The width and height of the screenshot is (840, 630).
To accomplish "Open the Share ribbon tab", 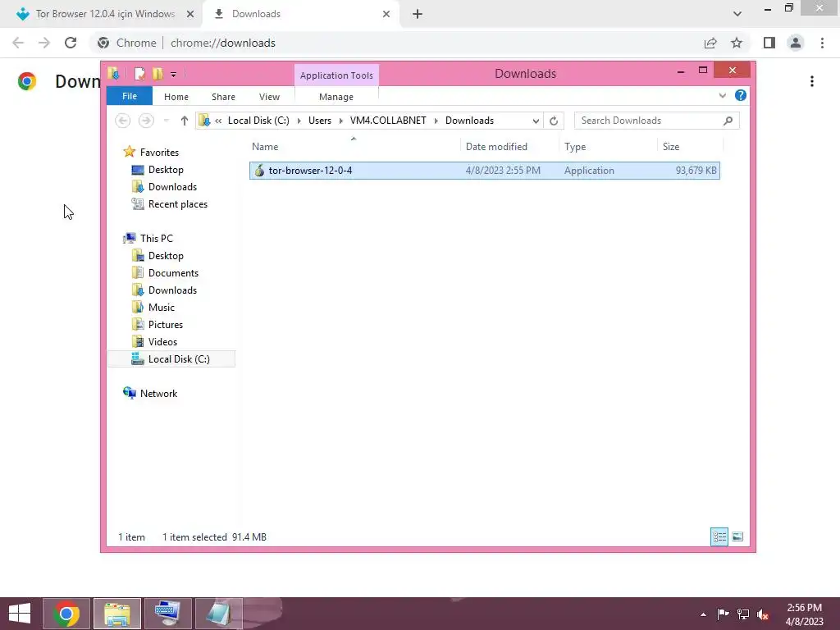I will click(x=223, y=97).
